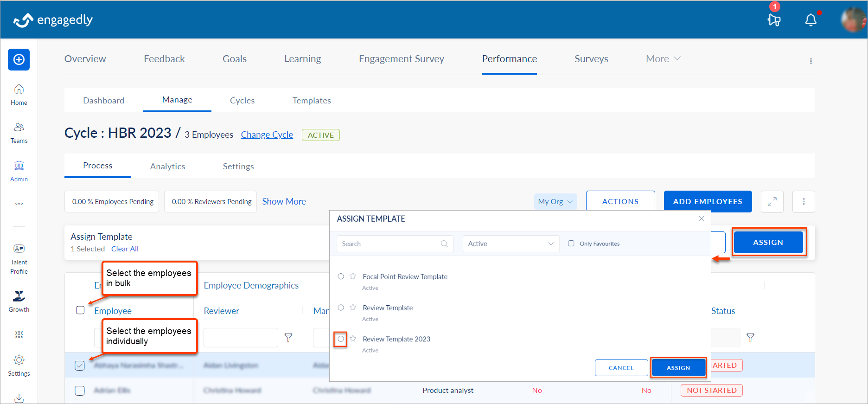Open Talent Profile in sidebar
The image size is (868, 404).
pyautogui.click(x=19, y=259)
